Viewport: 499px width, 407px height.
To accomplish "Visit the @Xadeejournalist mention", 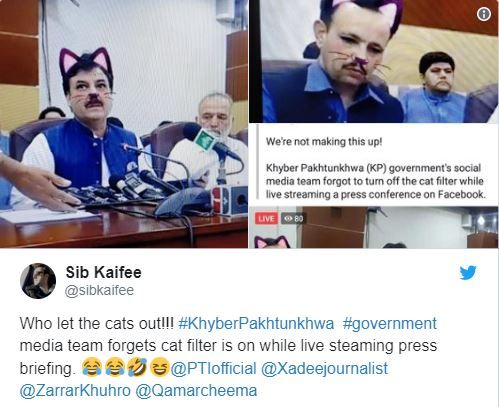I will pyautogui.click(x=325, y=368).
